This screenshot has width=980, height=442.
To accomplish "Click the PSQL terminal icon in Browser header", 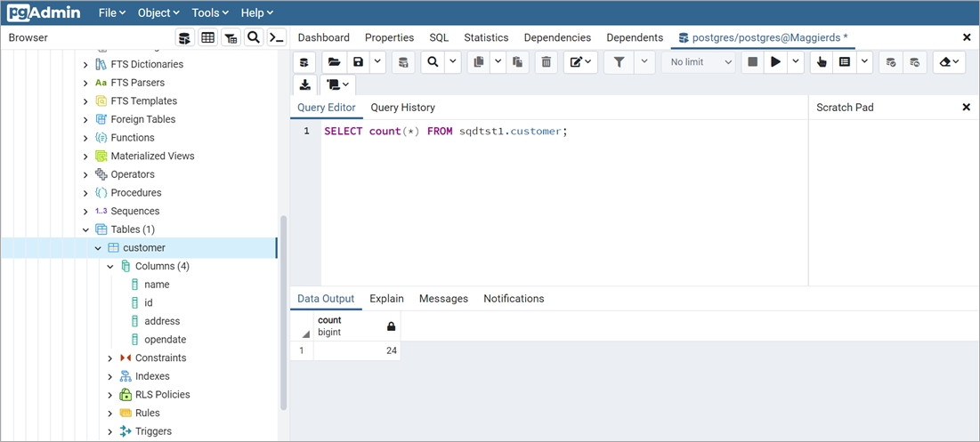I will tap(276, 38).
